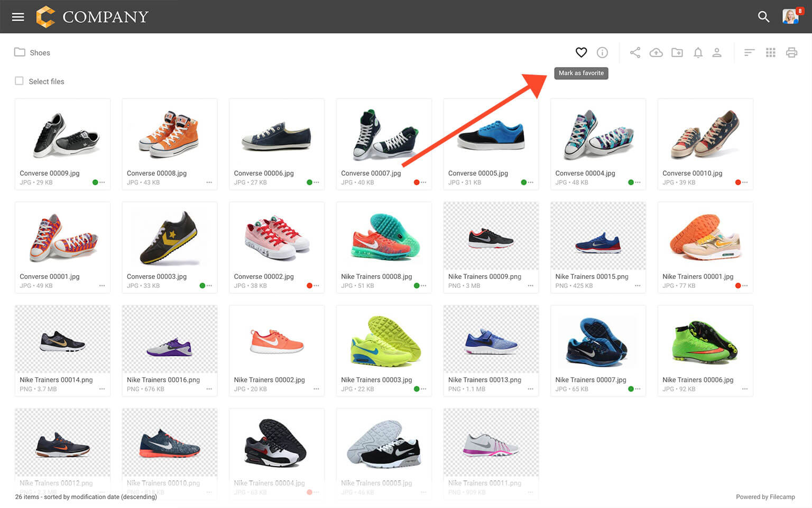Open options menu for Nike Trainers 00009.png
This screenshot has height=508, width=812.
[x=531, y=286]
